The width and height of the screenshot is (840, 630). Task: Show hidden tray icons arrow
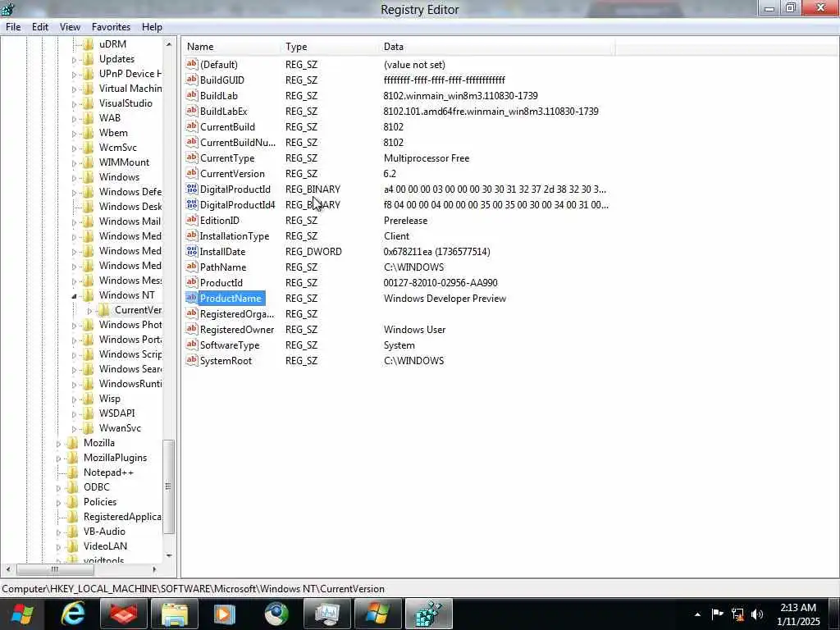697,614
